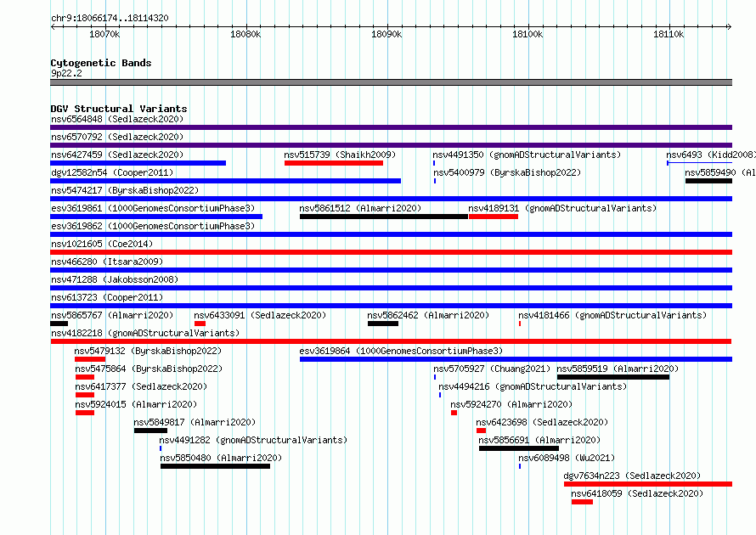Click the 18110k ruler tick label
756x535 pixels.
point(669,34)
